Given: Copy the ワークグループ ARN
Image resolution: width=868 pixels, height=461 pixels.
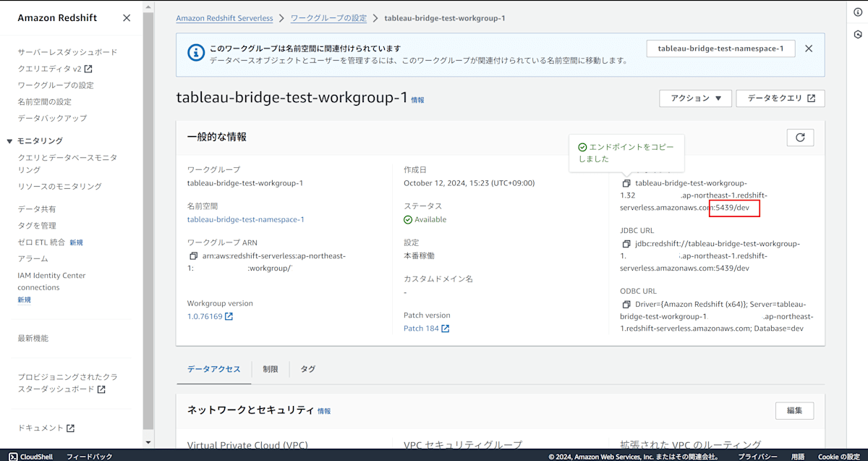Looking at the screenshot, I should click(193, 256).
